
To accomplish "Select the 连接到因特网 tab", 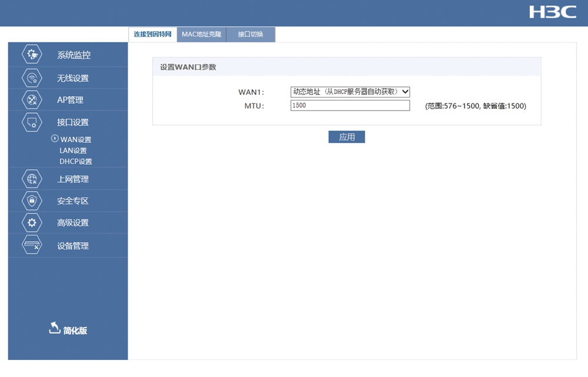I will [x=152, y=35].
